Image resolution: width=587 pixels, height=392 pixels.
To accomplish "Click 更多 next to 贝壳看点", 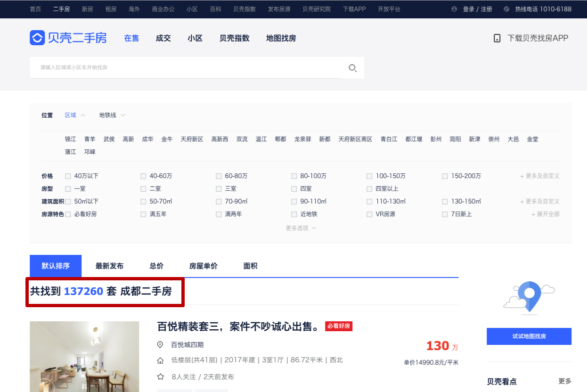I will tap(565, 381).
